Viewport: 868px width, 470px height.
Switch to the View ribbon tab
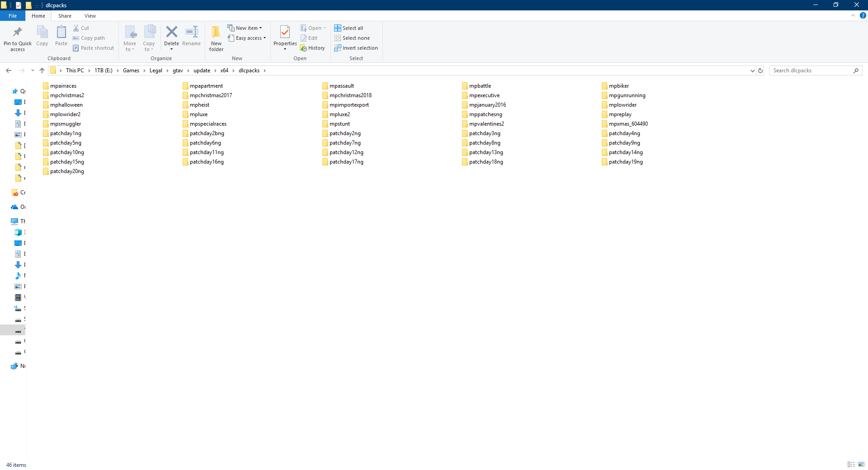click(x=90, y=16)
